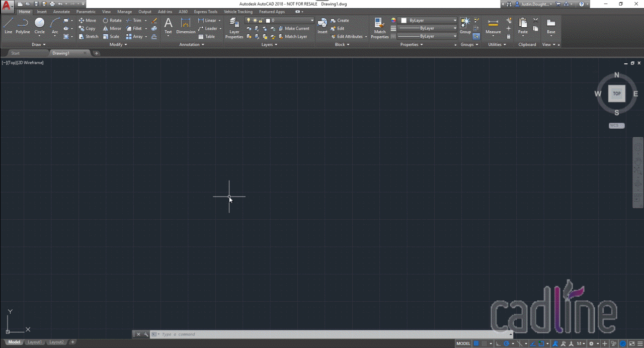
Task: Activate the Copy command
Action: coord(88,29)
